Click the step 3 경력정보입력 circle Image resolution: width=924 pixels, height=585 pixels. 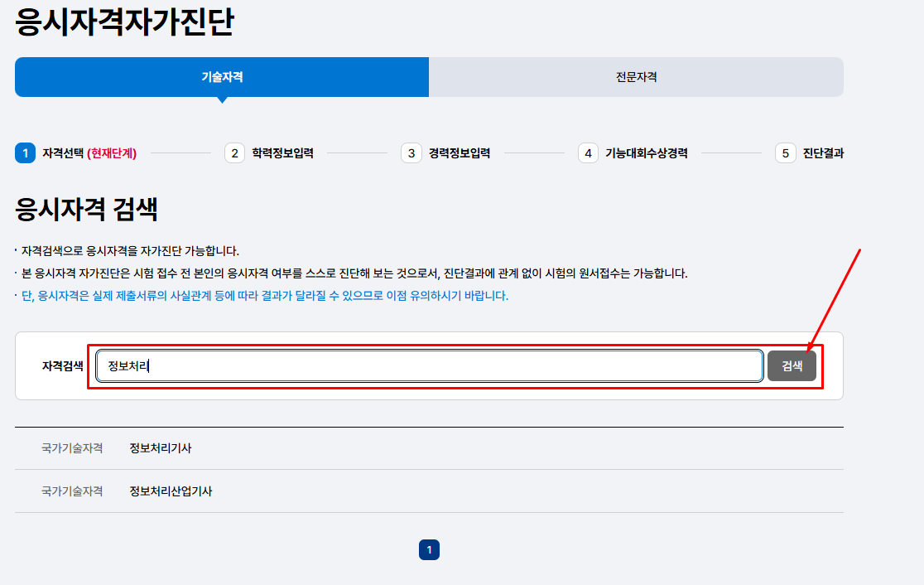[411, 152]
